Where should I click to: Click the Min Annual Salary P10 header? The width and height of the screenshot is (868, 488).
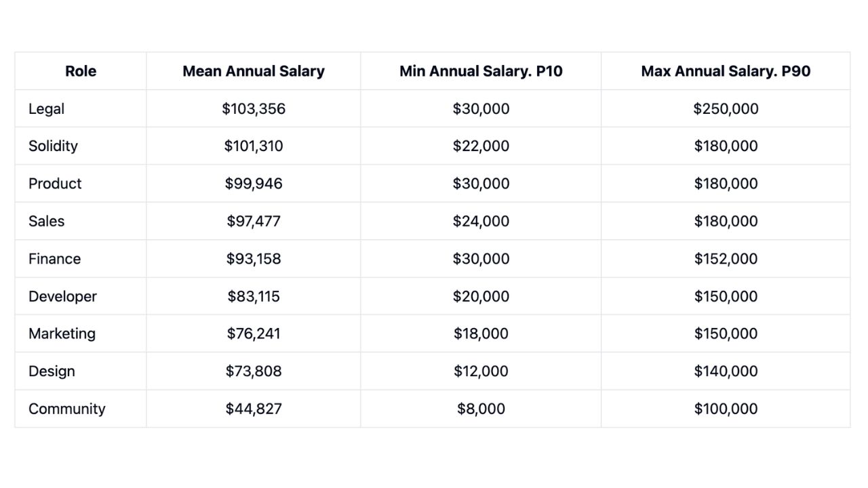[x=481, y=71]
